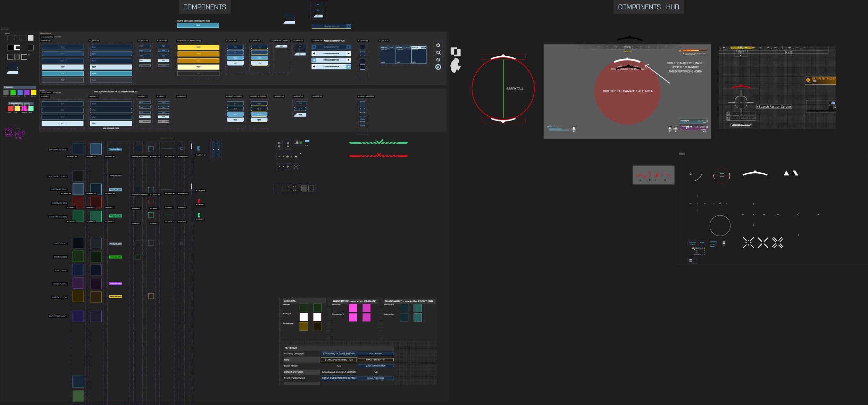
Task: Click the green checkmark banner icon
Action: coord(378,142)
